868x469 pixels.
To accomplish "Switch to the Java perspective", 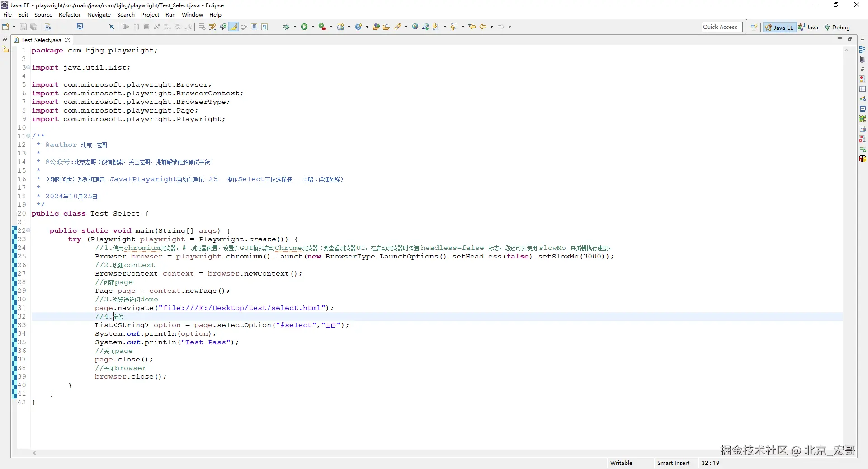I will pos(808,28).
